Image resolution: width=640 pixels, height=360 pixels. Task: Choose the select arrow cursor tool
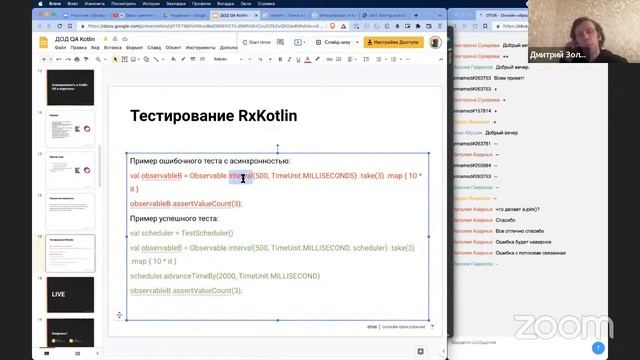(115, 60)
